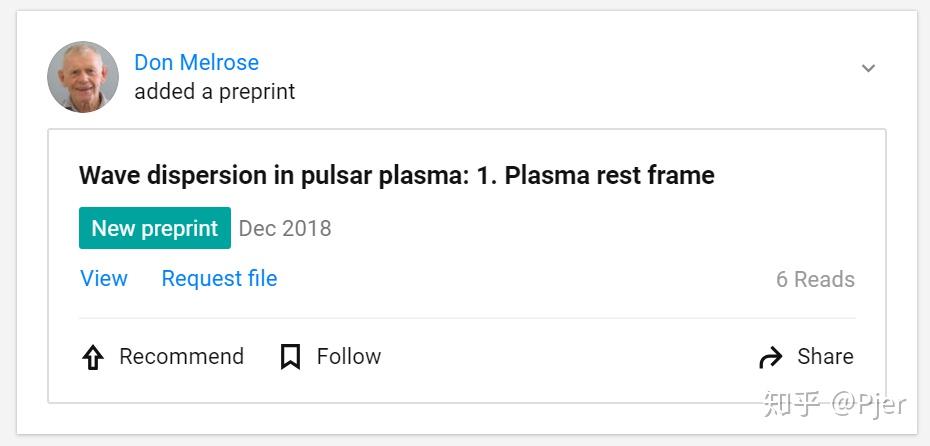Click Don Melrose's profile photo
This screenshot has width=930, height=446.
83,77
